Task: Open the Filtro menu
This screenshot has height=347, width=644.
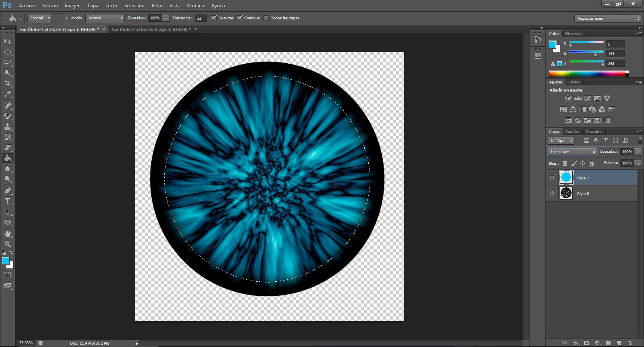Action: 157,6
